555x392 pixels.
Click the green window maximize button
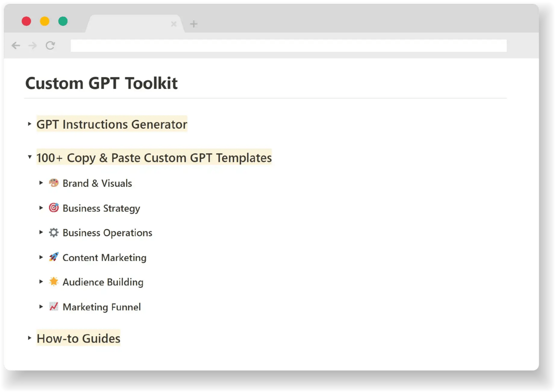(63, 21)
